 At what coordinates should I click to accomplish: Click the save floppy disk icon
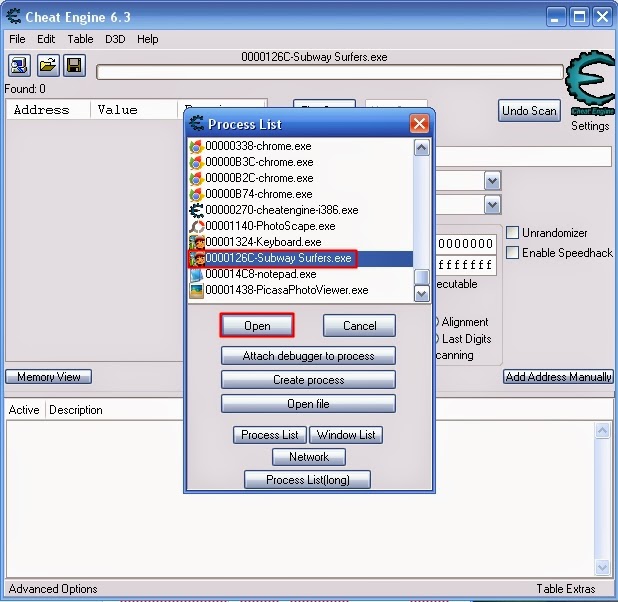74,65
